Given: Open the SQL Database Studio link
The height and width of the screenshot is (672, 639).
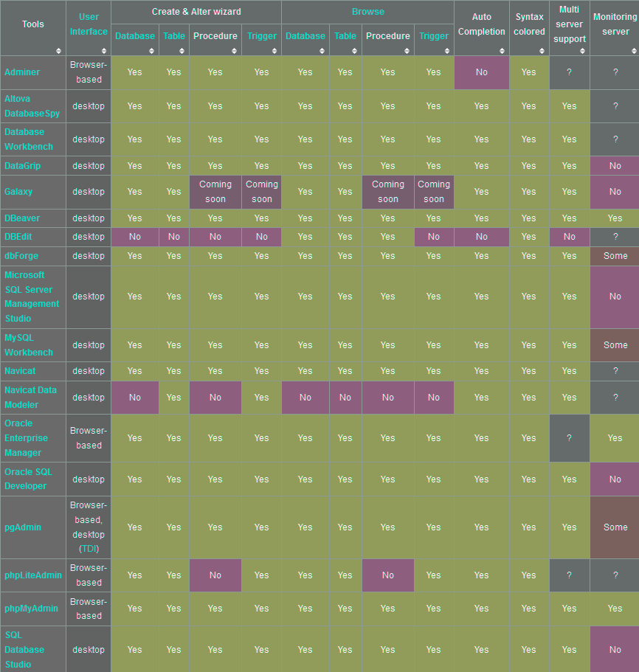Looking at the screenshot, I should (24, 650).
